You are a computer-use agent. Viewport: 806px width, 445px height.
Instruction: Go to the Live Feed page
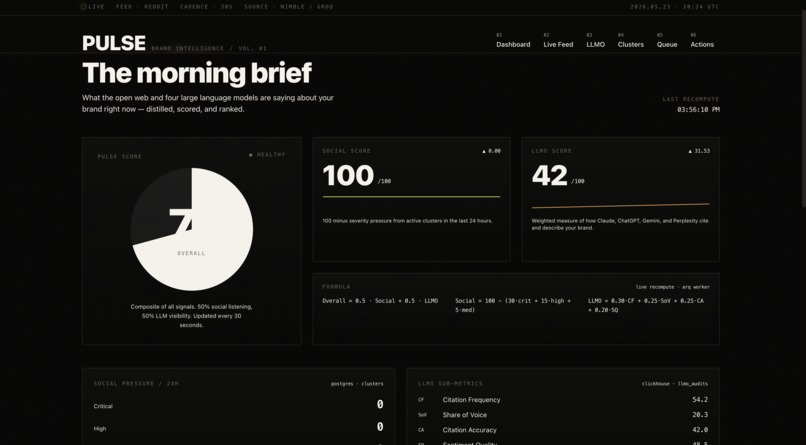558,45
